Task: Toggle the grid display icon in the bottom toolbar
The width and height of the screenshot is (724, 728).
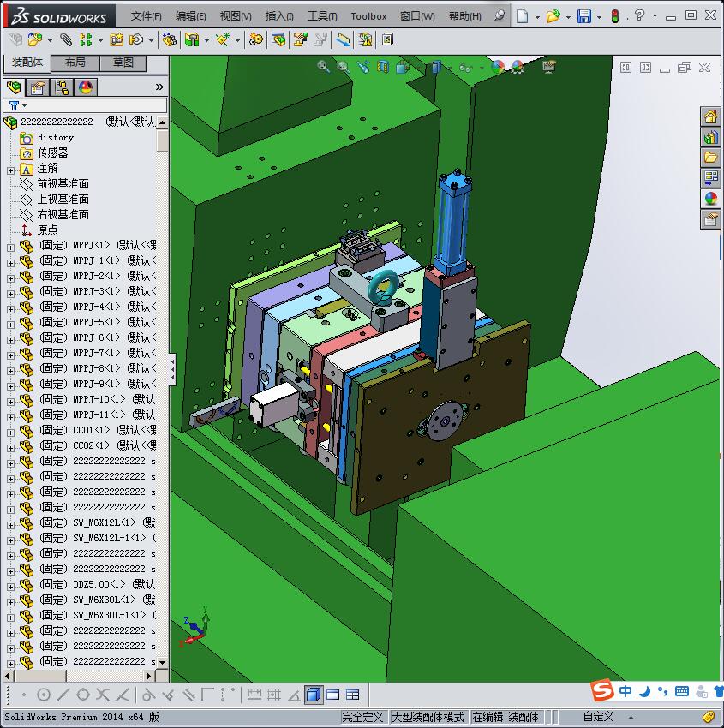Action: (274, 695)
